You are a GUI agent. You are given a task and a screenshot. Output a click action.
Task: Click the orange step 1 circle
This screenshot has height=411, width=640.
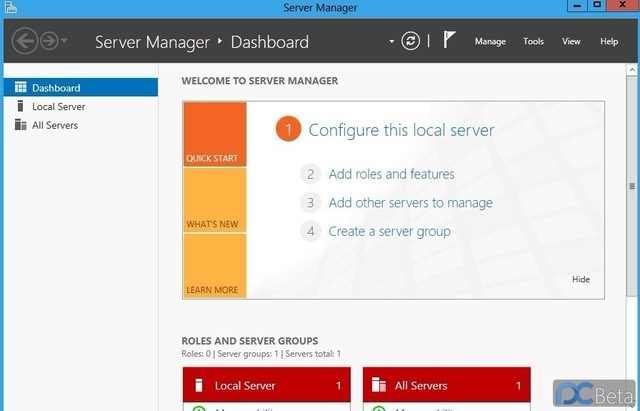[288, 129]
